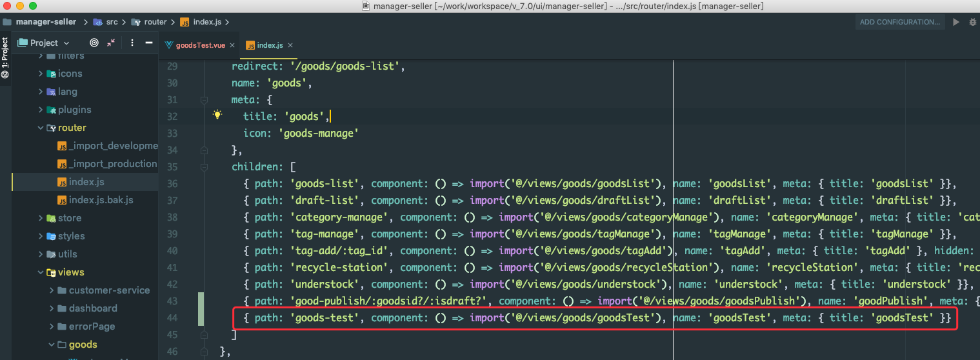This screenshot has width=980, height=360.
Task: Collapse the router folder
Action: point(41,128)
